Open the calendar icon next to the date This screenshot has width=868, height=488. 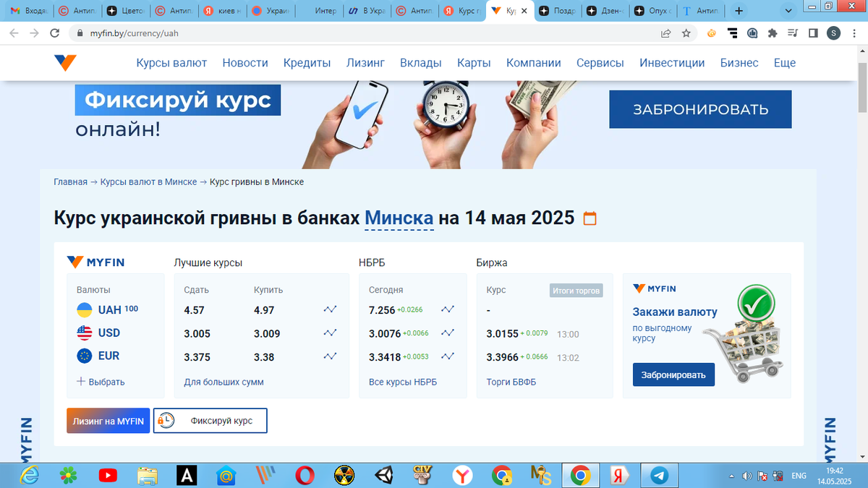[590, 216]
